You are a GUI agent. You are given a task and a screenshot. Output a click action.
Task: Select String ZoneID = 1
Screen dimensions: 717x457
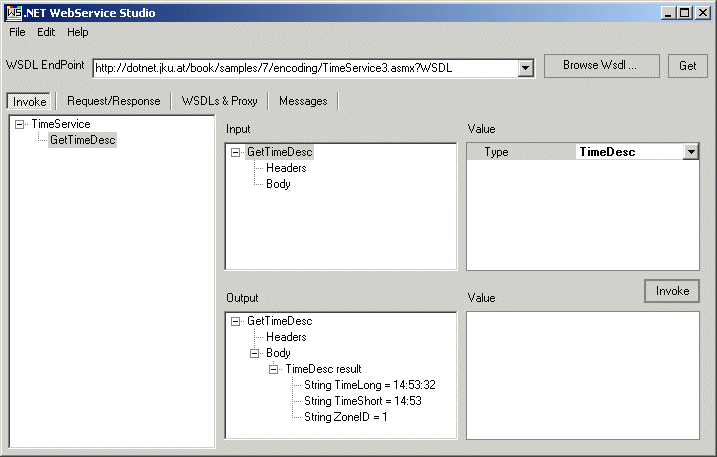pos(346,417)
